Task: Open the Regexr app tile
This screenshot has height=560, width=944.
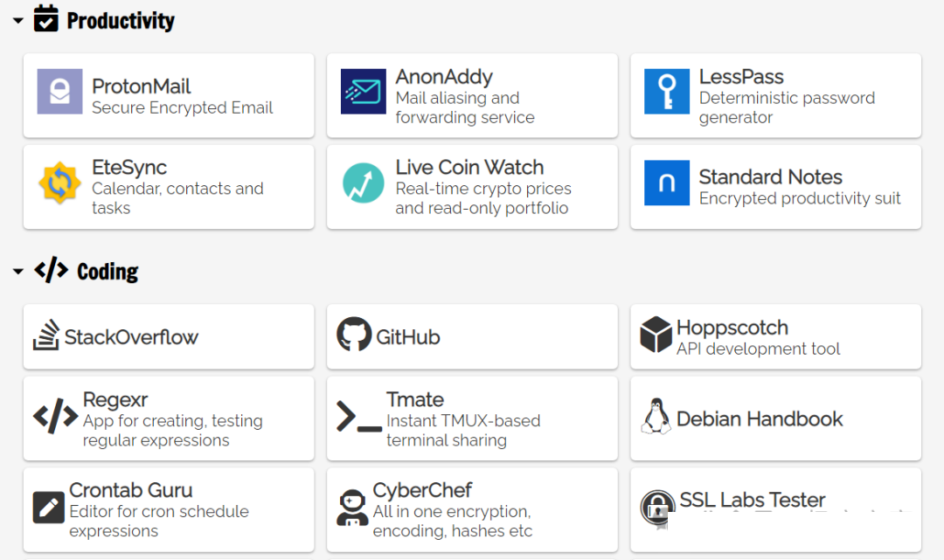Action: coord(169,418)
